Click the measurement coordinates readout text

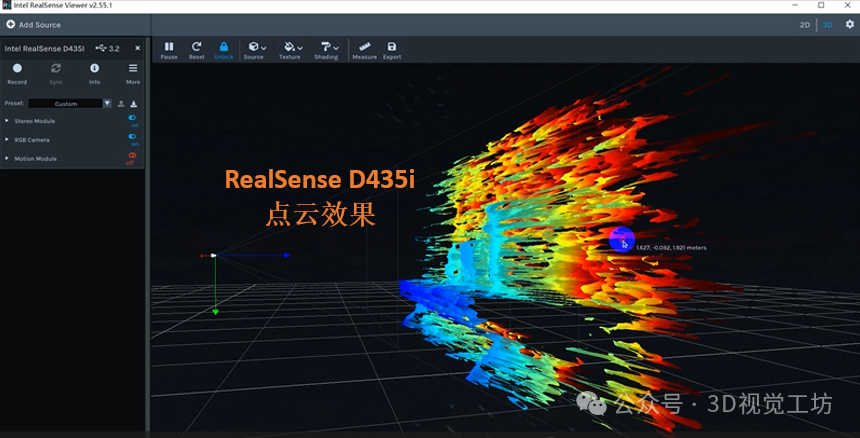[x=671, y=248]
